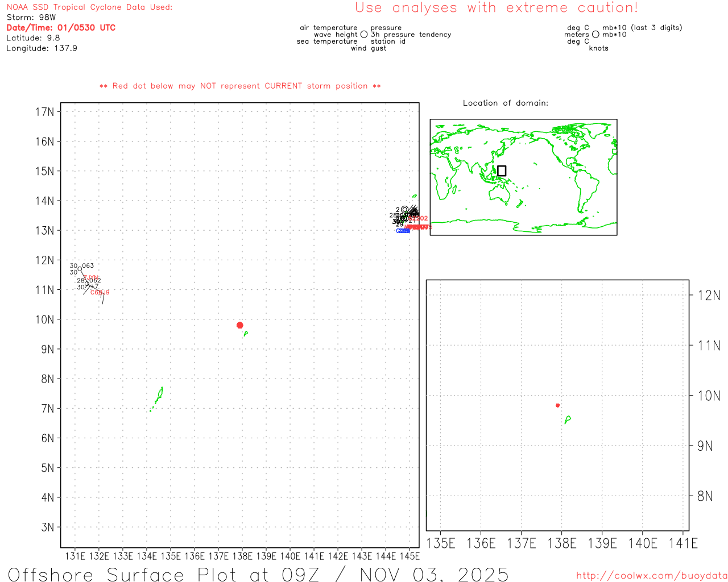Viewport: 728px width, 582px height.
Task: Click the "knots" unit label in legend
Action: pos(599,48)
